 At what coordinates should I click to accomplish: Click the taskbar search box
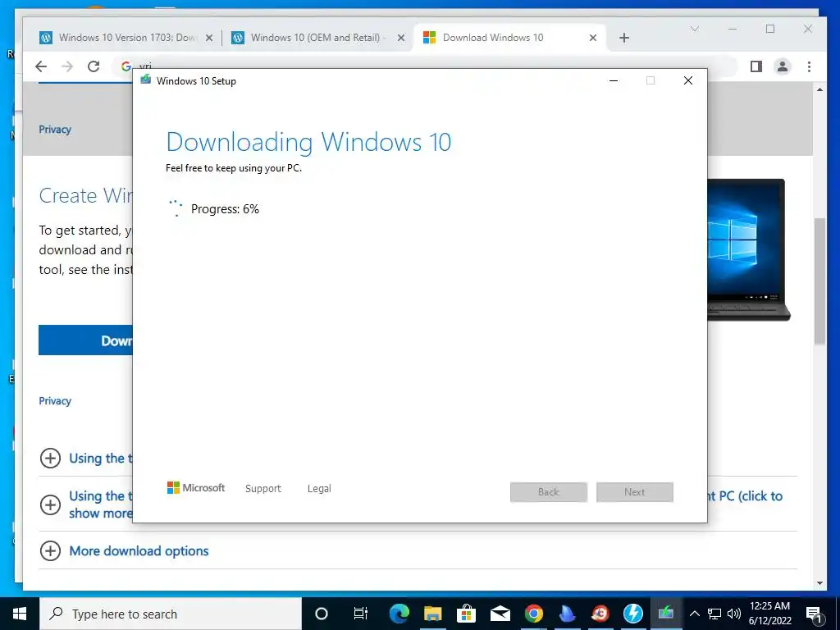(171, 614)
